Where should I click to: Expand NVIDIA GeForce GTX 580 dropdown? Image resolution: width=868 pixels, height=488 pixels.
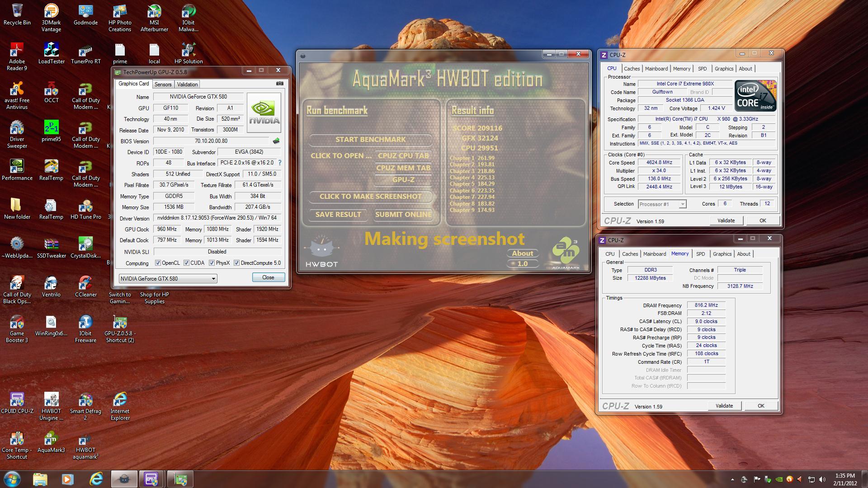[213, 279]
